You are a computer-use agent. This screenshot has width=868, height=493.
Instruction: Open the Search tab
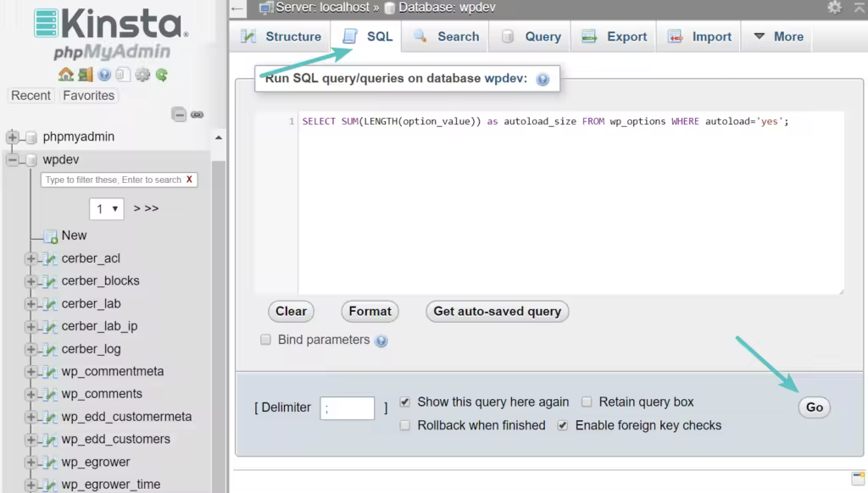[x=445, y=36]
